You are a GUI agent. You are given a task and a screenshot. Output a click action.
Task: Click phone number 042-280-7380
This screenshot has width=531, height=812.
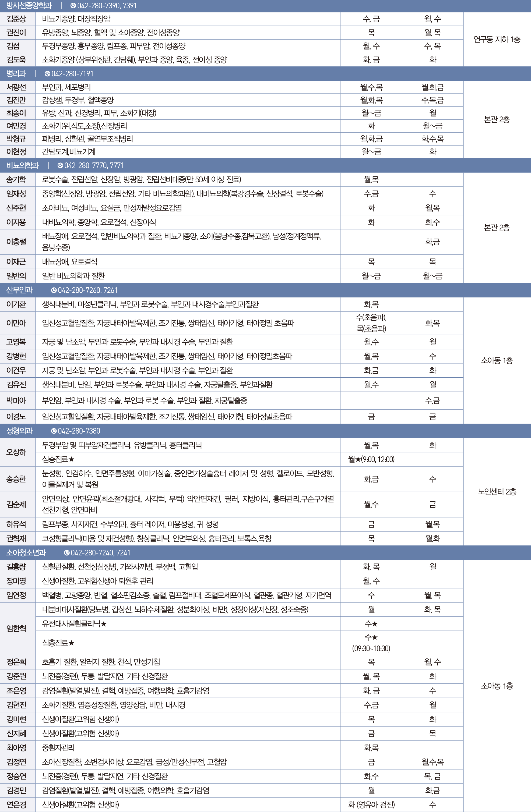79,431
